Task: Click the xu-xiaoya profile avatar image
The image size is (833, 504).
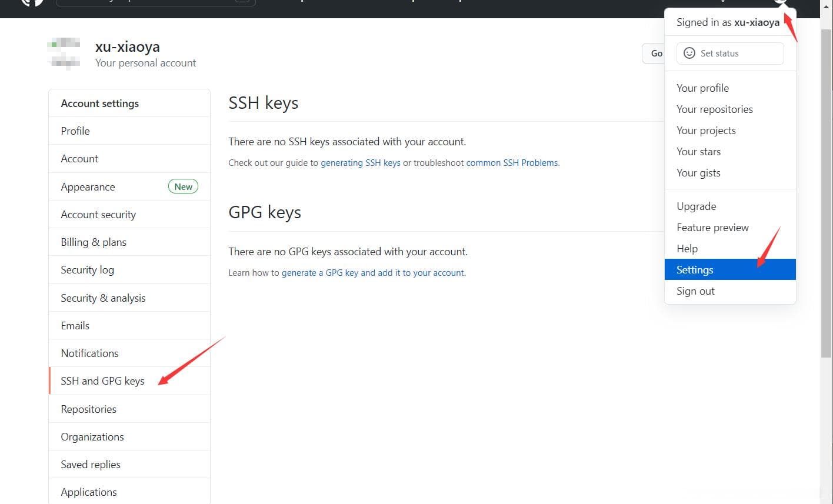Action: tap(65, 54)
